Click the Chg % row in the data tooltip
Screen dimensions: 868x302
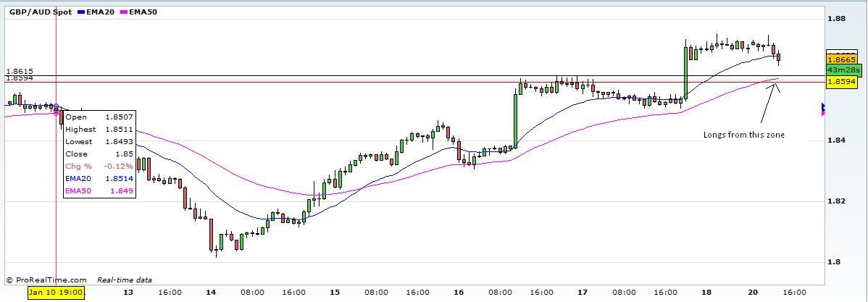[x=99, y=166]
